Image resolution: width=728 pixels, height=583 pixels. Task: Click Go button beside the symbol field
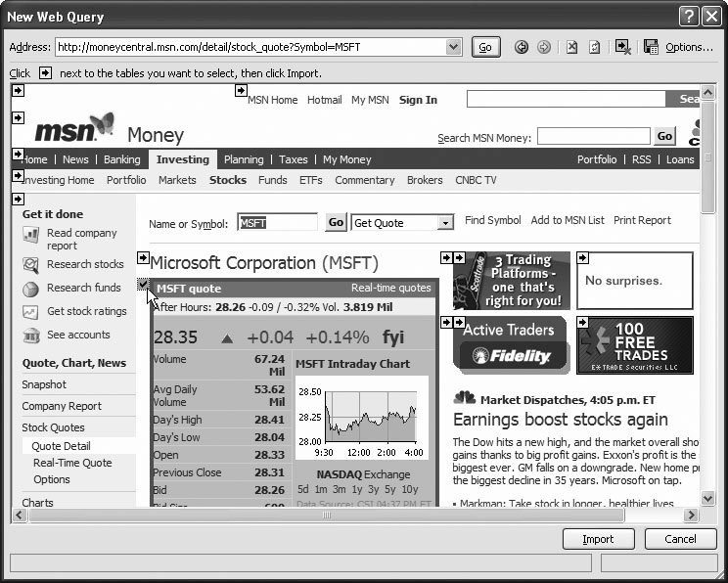[336, 222]
